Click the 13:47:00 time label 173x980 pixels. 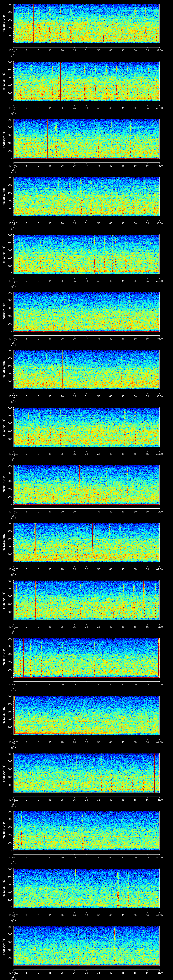coord(13,972)
